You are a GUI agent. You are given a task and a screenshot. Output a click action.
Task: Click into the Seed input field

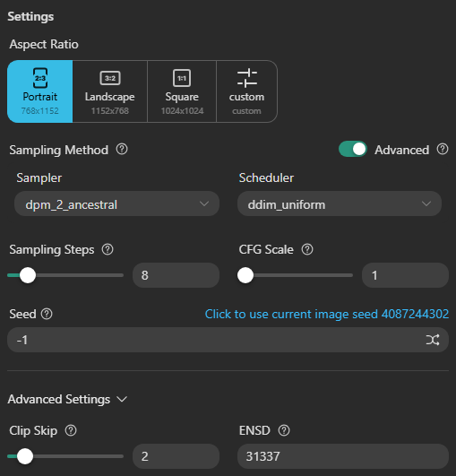[228, 340]
